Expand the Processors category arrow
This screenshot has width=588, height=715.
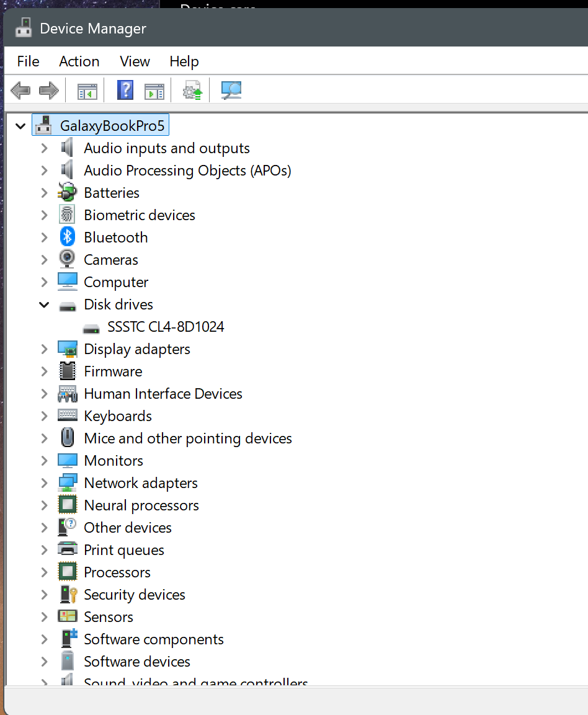tap(44, 573)
